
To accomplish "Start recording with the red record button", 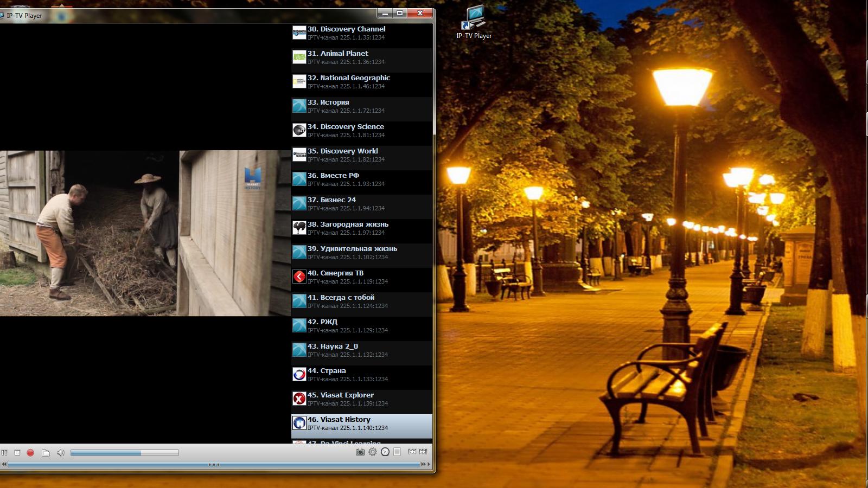I will point(30,453).
